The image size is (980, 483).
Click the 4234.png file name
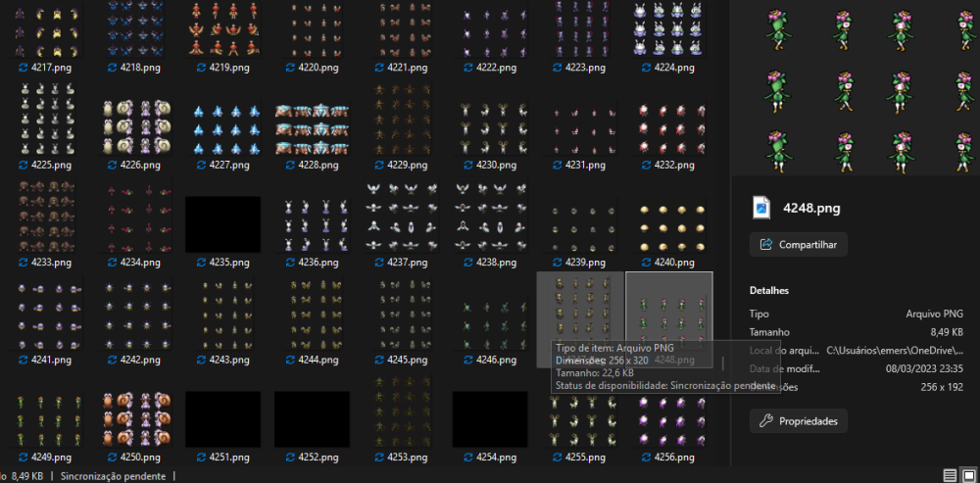[140, 263]
